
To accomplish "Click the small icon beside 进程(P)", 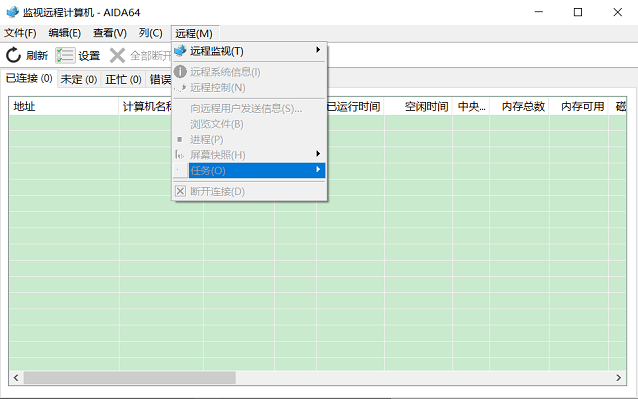I will (180, 140).
